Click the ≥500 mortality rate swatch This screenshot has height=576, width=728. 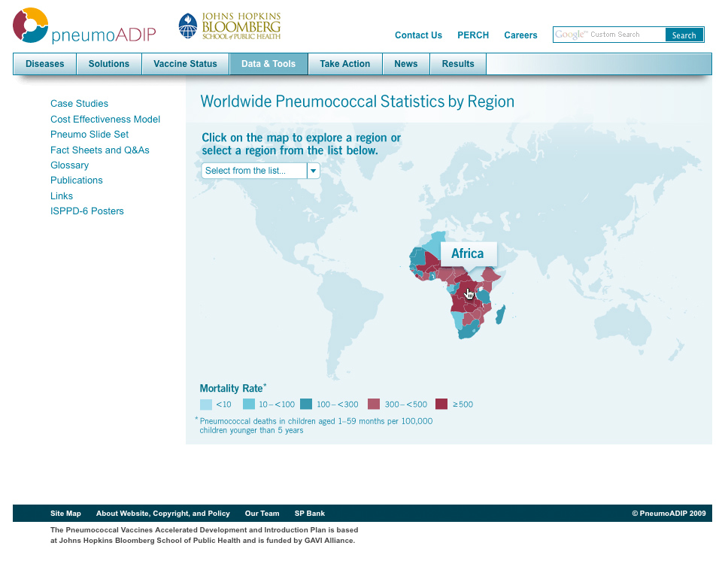[441, 405]
